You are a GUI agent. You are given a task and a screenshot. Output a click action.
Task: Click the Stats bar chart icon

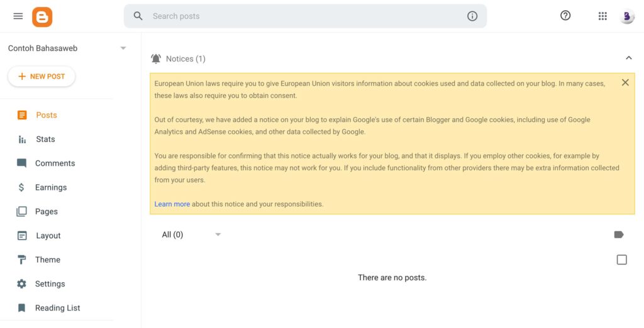click(22, 139)
